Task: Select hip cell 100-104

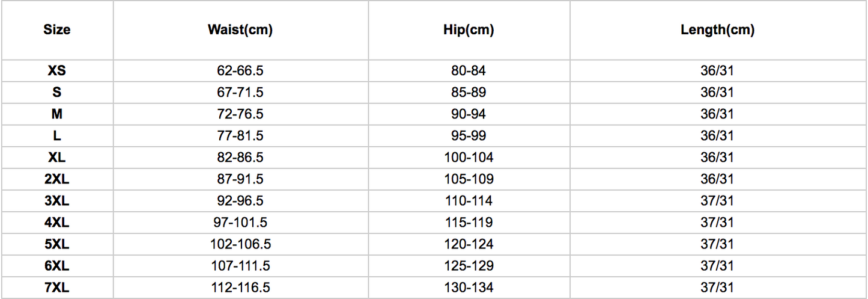Action: pyautogui.click(x=469, y=158)
